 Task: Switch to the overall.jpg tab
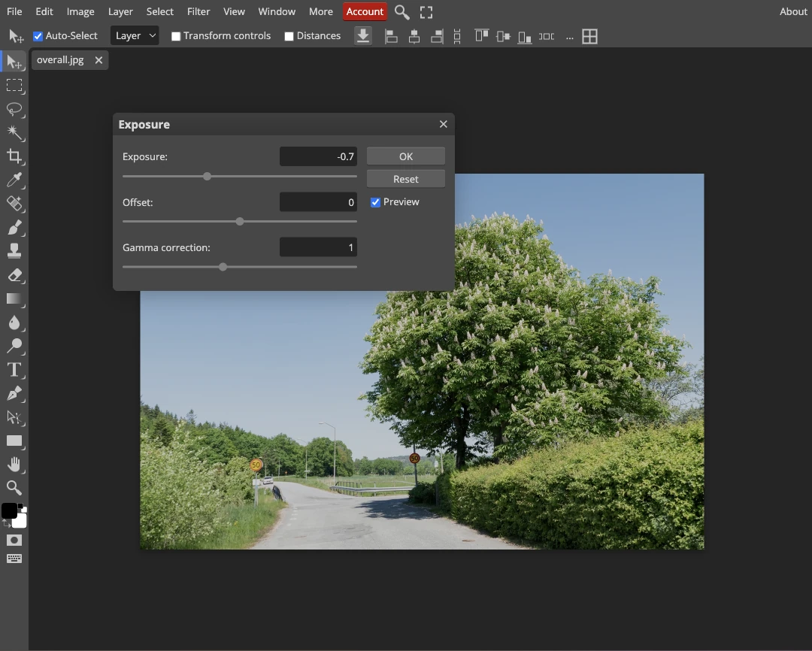tap(60, 60)
